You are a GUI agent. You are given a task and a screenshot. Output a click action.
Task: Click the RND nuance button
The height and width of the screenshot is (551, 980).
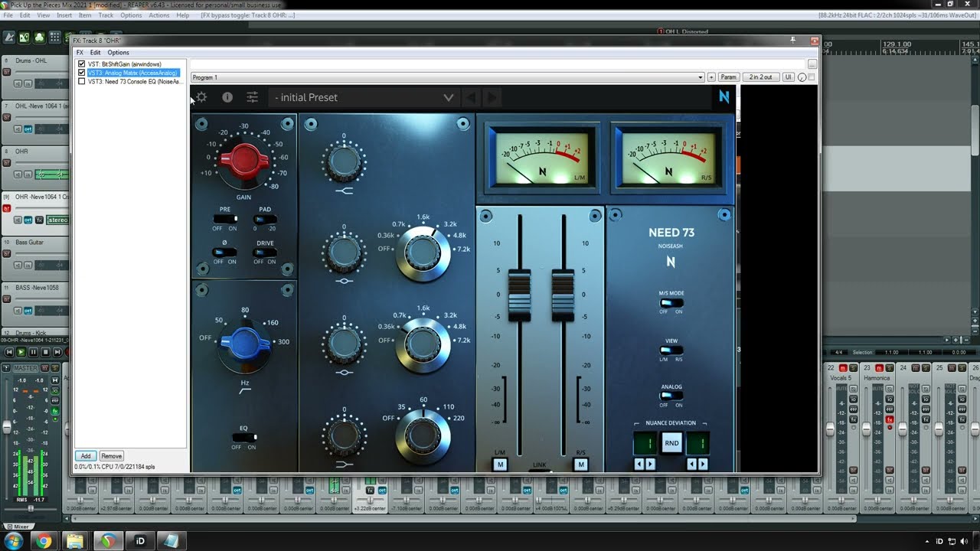click(x=671, y=443)
